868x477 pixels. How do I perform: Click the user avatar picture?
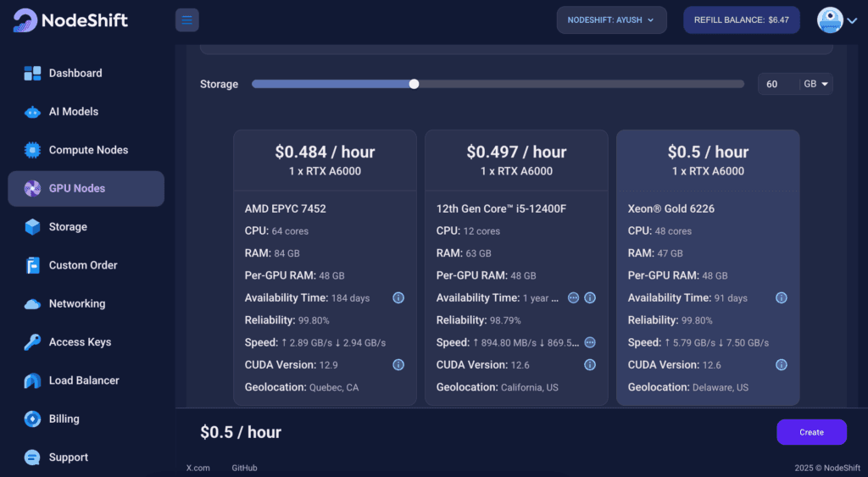point(830,20)
